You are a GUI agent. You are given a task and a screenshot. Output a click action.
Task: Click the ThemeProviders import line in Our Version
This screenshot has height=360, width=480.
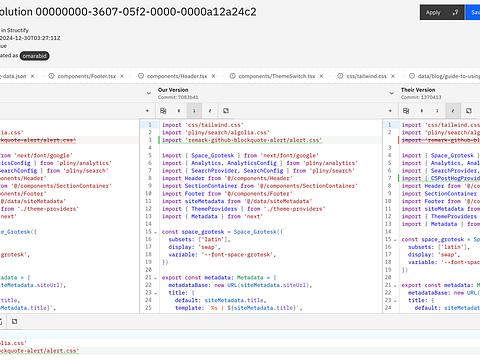[x=243, y=209]
